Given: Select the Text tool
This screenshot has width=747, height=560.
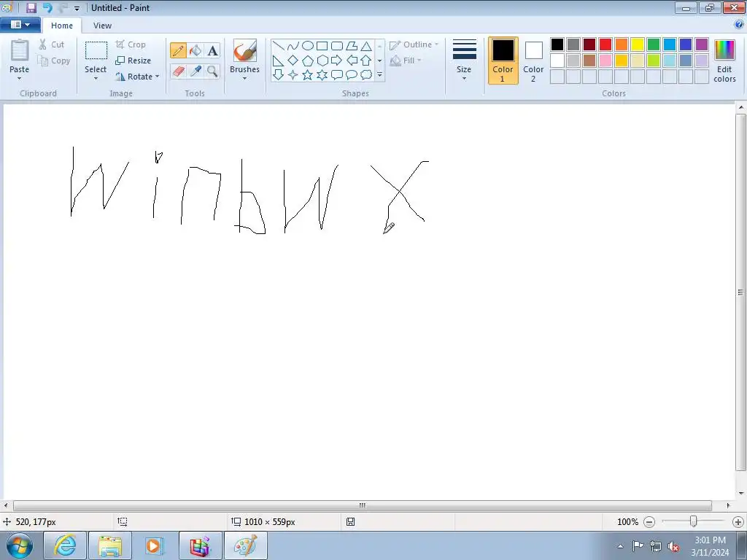Looking at the screenshot, I should pos(212,50).
